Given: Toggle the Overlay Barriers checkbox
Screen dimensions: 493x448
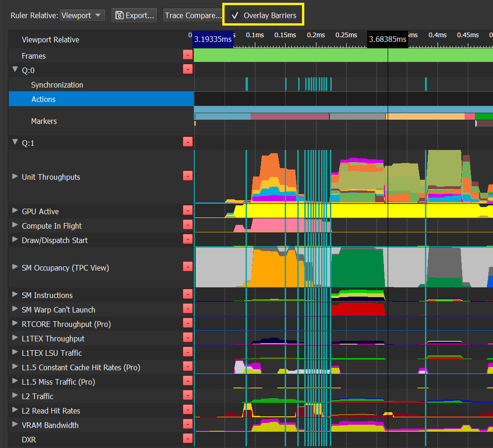Looking at the screenshot, I should pyautogui.click(x=235, y=15).
